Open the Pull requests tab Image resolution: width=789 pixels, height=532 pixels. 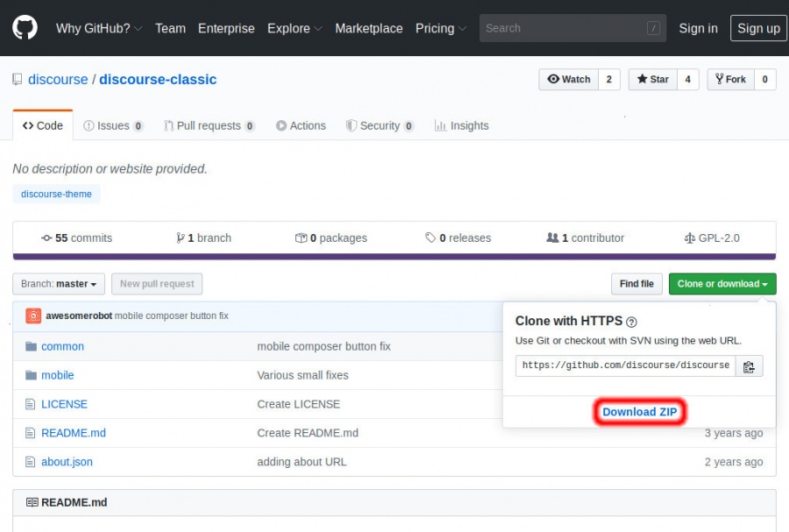[209, 125]
